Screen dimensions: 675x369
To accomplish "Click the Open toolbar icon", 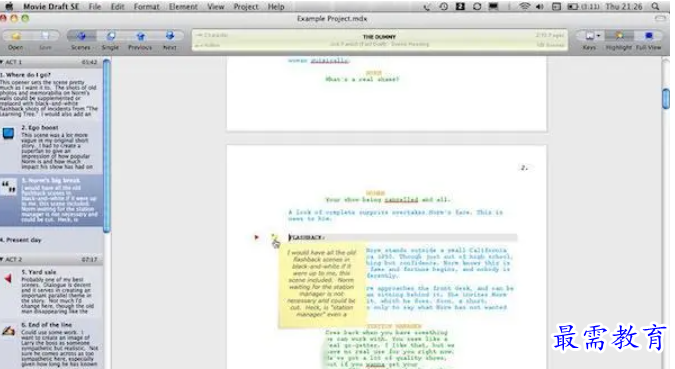I will [x=16, y=37].
